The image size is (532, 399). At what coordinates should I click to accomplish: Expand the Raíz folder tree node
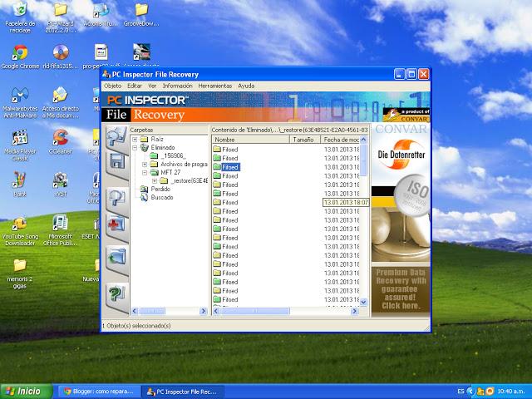(135, 140)
